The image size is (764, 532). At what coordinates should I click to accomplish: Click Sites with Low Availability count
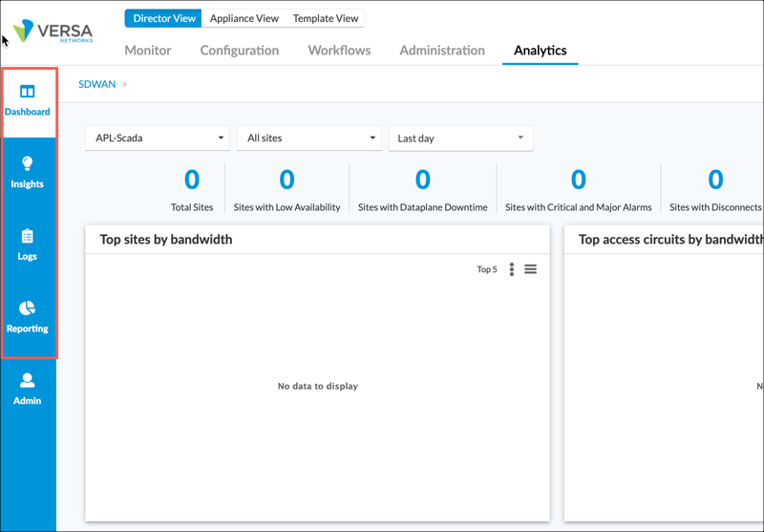pos(286,180)
